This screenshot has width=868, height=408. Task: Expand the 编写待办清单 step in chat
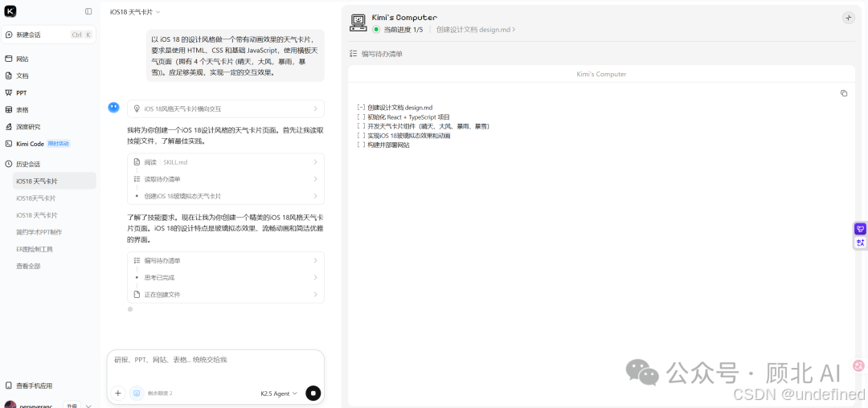pos(226,260)
